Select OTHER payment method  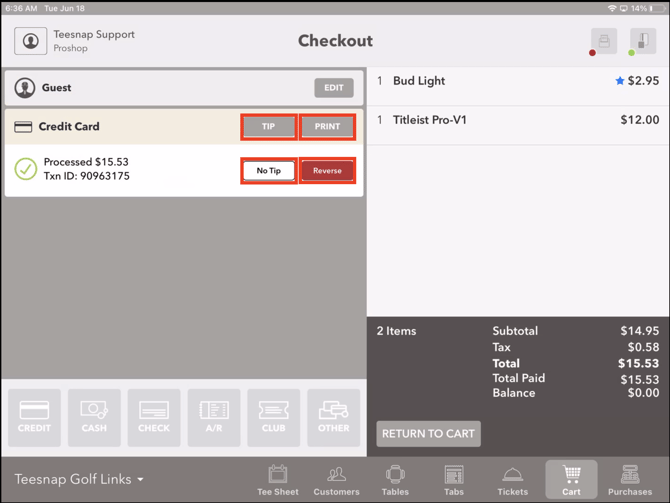[333, 418]
